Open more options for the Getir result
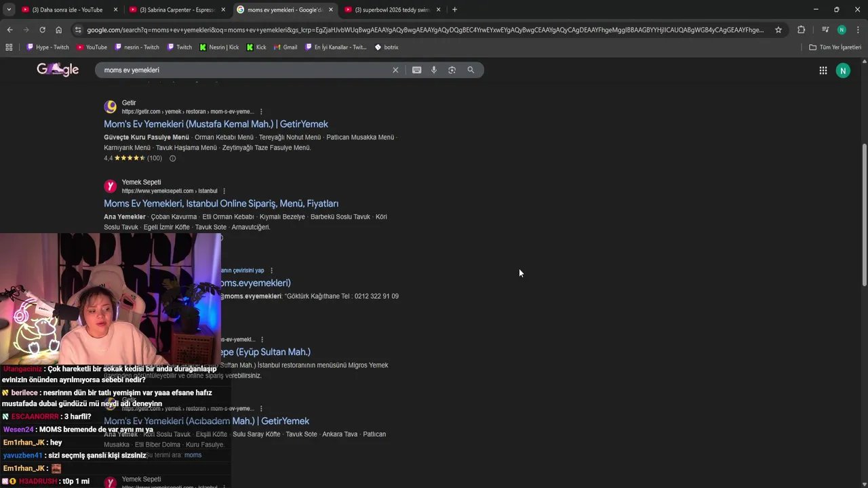 [261, 112]
